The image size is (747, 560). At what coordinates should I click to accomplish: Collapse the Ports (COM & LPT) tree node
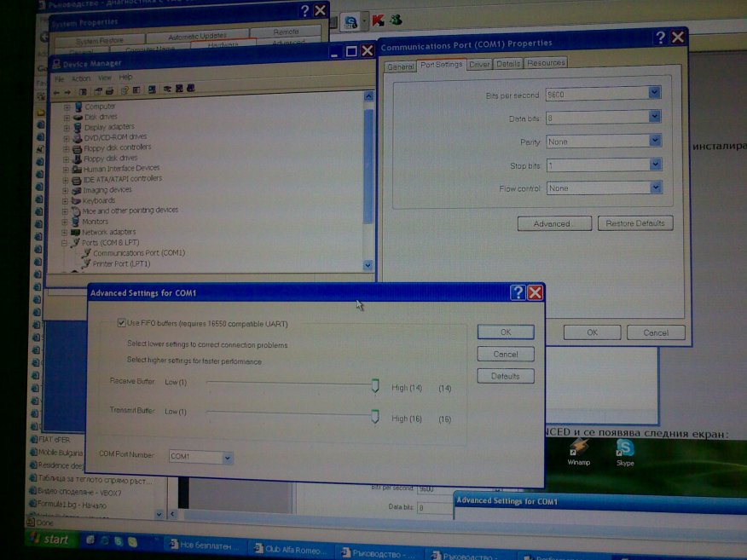pos(65,243)
